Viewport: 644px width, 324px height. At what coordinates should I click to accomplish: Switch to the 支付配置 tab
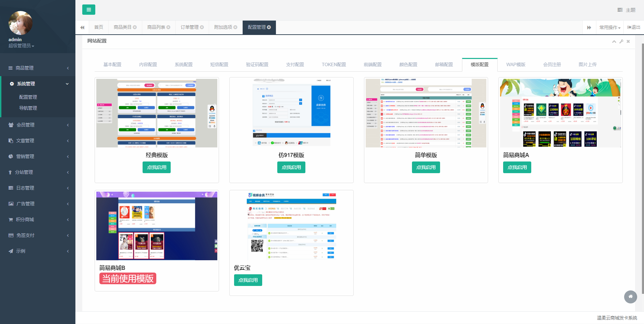point(295,64)
